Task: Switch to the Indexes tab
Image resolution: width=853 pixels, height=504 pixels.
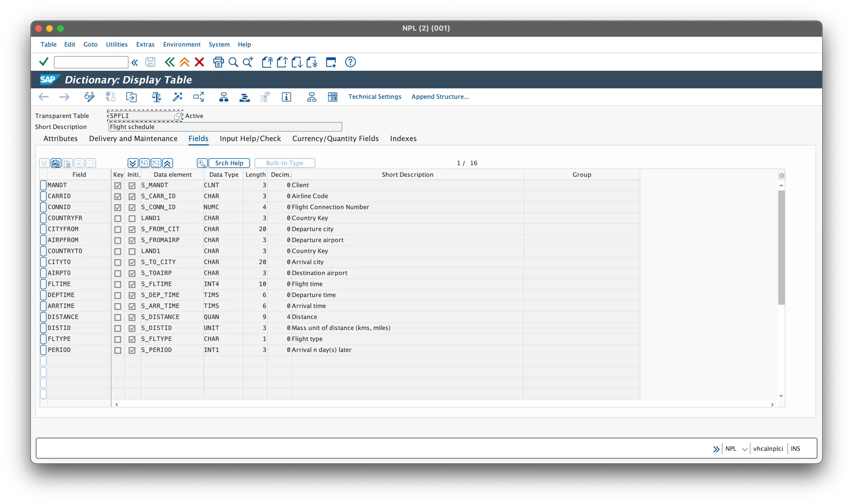Action: click(x=403, y=139)
